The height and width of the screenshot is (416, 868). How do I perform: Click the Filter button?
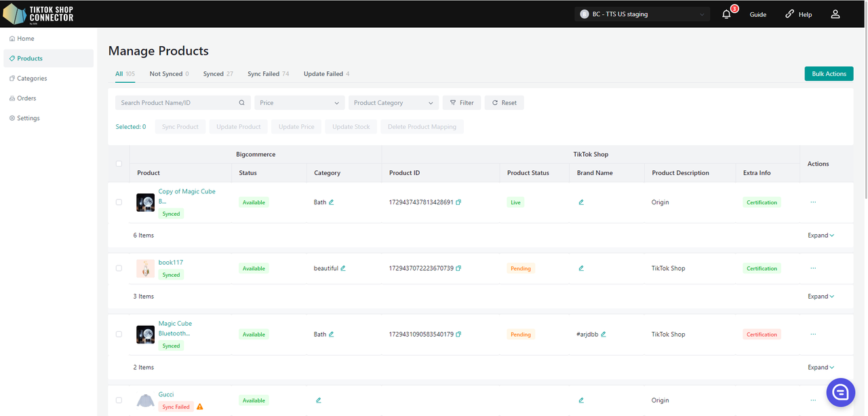coord(462,103)
